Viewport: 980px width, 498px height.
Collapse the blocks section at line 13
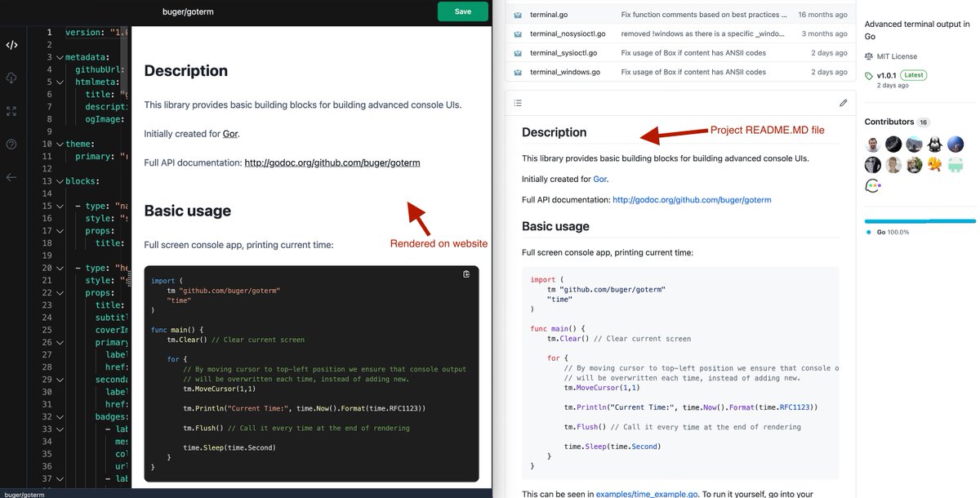point(60,181)
